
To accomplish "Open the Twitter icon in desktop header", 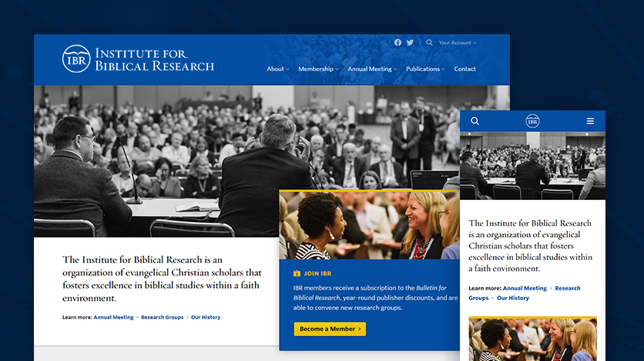I will (410, 42).
